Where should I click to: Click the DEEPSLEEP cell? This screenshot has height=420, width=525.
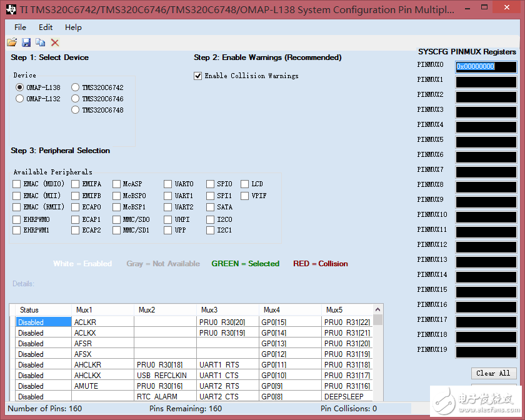[x=347, y=396]
